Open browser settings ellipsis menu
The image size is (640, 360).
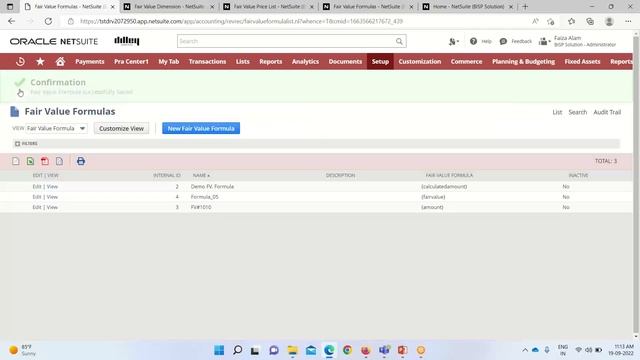pyautogui.click(x=628, y=21)
